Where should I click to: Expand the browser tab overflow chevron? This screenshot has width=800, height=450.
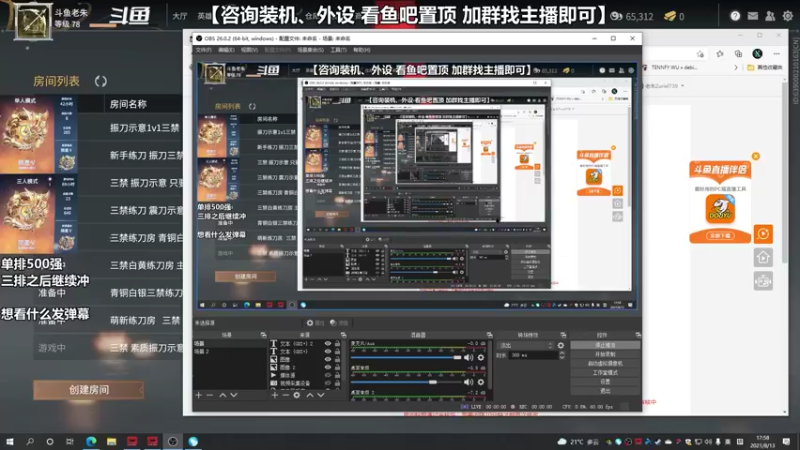point(735,67)
